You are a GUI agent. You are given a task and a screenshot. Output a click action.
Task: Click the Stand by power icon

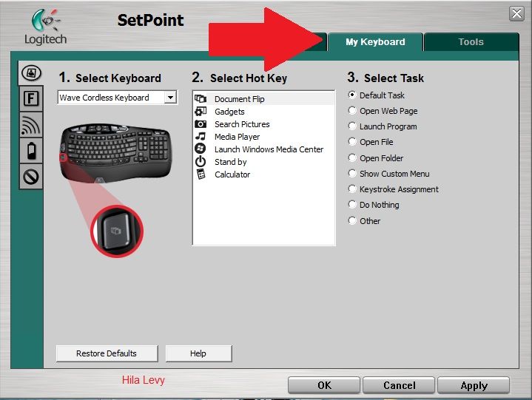[x=201, y=161]
